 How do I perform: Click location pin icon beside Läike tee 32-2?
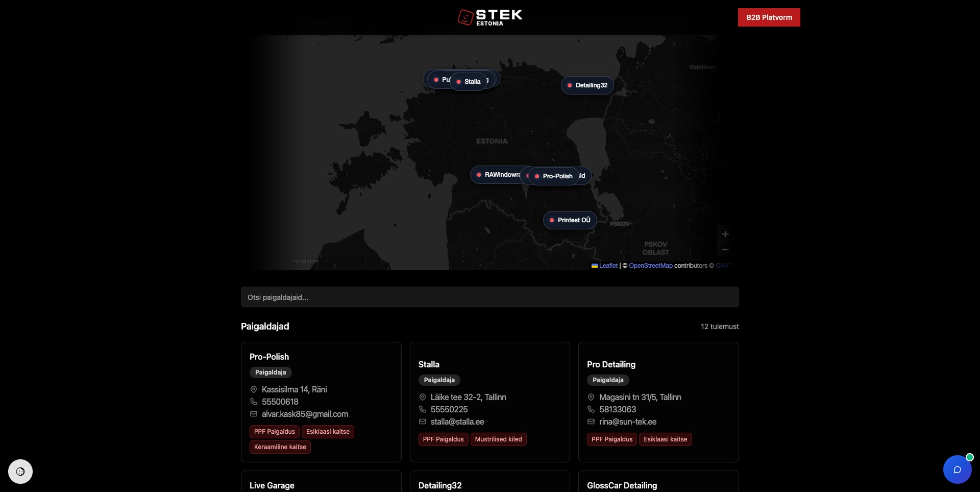tap(423, 397)
